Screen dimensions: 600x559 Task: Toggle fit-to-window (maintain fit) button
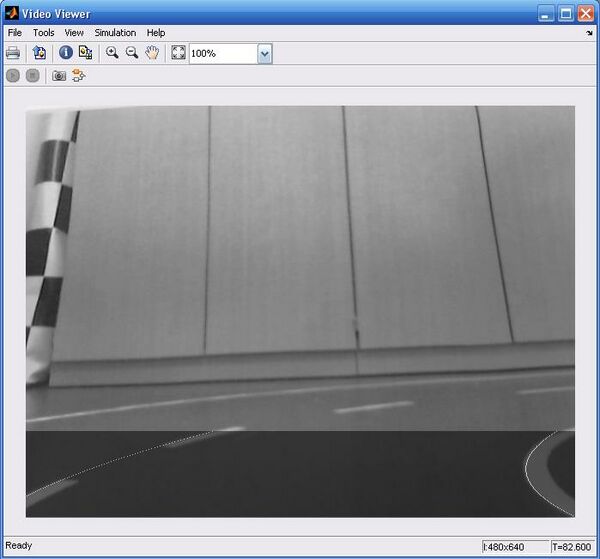tap(178, 53)
